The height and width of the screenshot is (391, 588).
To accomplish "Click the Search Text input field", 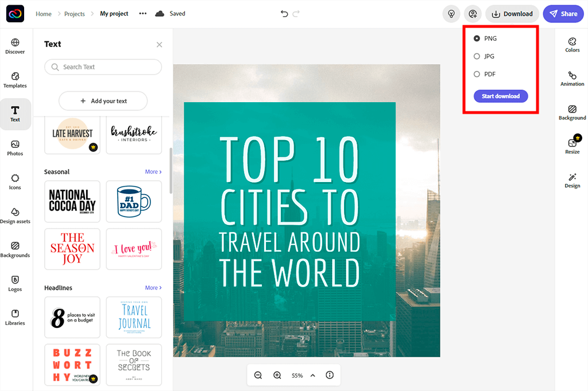I will (103, 67).
